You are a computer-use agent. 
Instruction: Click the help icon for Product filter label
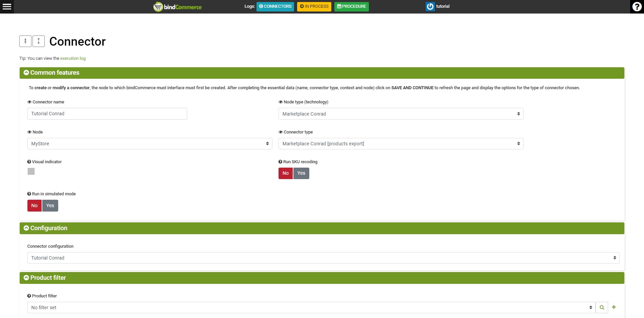[29, 296]
